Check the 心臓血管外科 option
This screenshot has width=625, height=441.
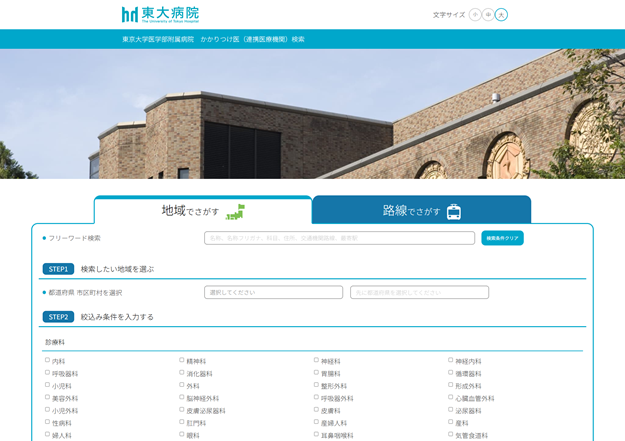coord(451,397)
